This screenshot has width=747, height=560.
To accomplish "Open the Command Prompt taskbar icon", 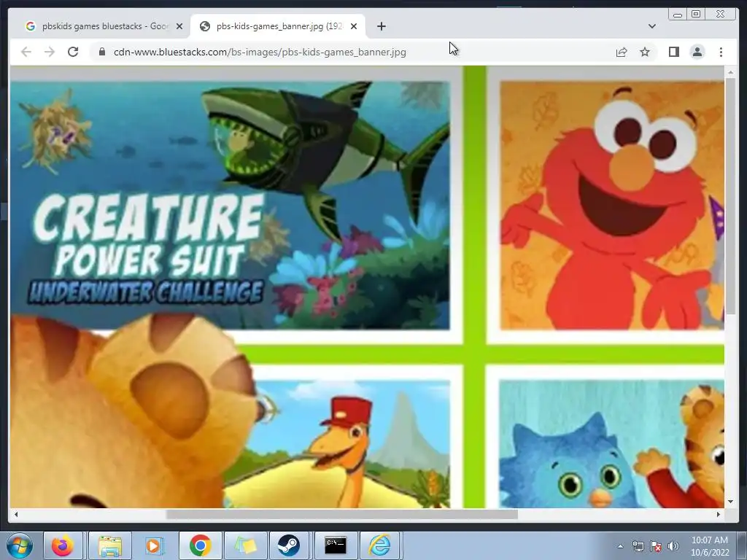I will point(336,545).
